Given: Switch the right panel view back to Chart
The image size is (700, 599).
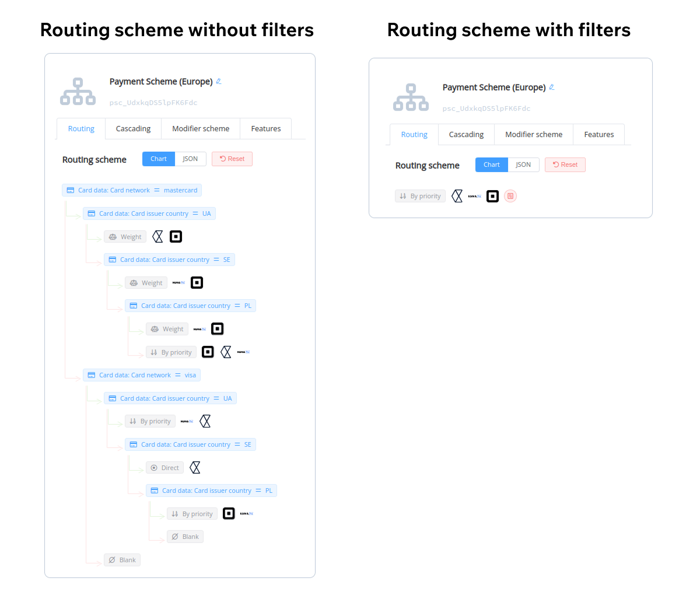Looking at the screenshot, I should [x=491, y=164].
